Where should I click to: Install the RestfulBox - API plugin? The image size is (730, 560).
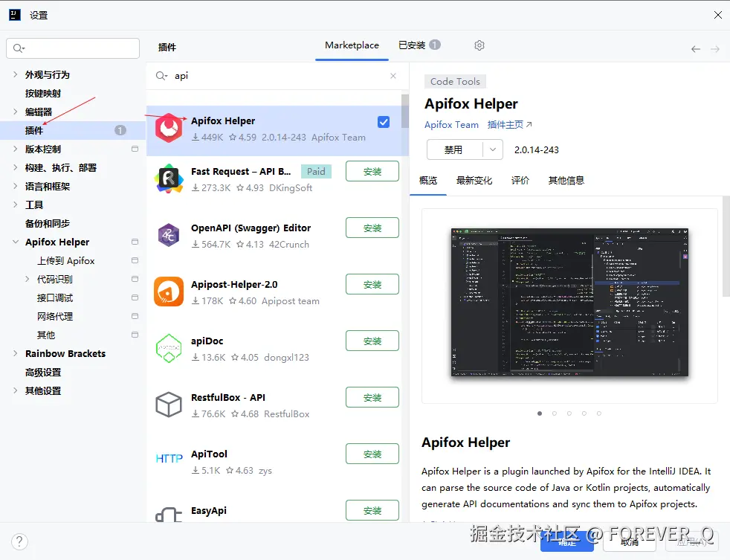[x=372, y=397]
